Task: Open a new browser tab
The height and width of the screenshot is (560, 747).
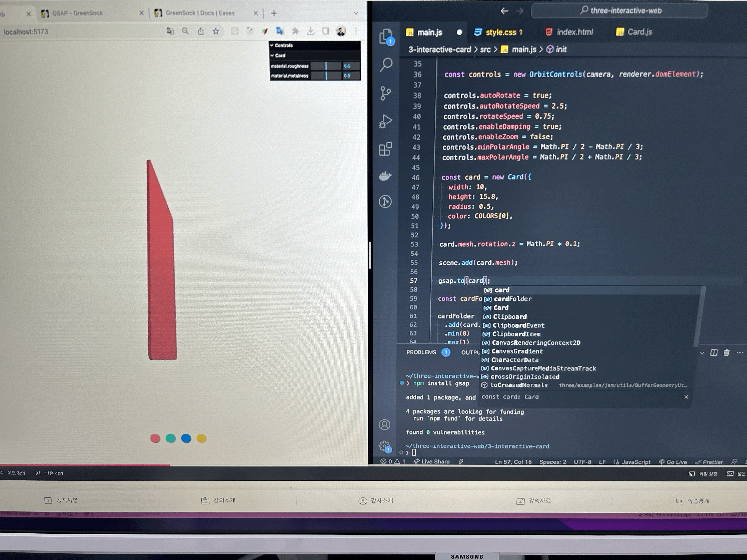Action: [x=274, y=13]
